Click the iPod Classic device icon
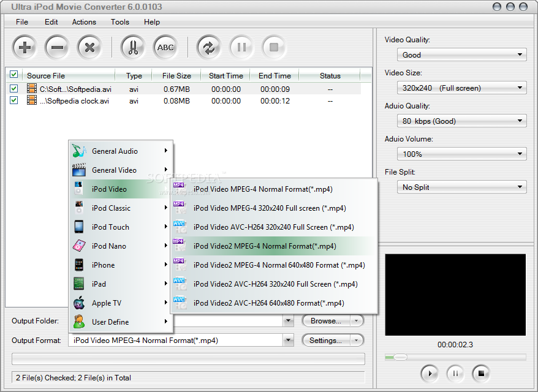This screenshot has width=538, height=392. tap(79, 208)
